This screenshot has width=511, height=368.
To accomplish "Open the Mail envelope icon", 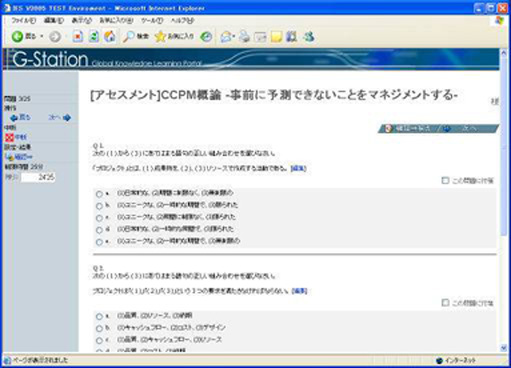I will [x=226, y=37].
